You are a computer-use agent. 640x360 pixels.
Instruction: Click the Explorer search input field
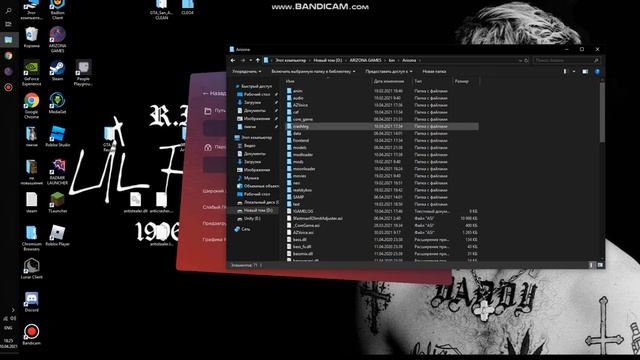pyautogui.click(x=567, y=60)
